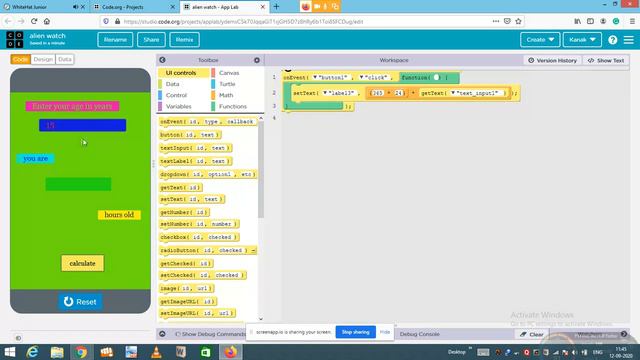The height and width of the screenshot is (360, 640).
Task: Click Stop sharing in screenapp.io bar
Action: pos(356,332)
